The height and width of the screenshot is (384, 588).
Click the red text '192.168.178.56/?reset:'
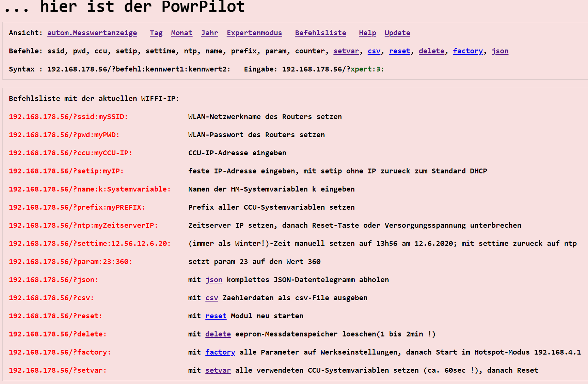[x=56, y=316]
